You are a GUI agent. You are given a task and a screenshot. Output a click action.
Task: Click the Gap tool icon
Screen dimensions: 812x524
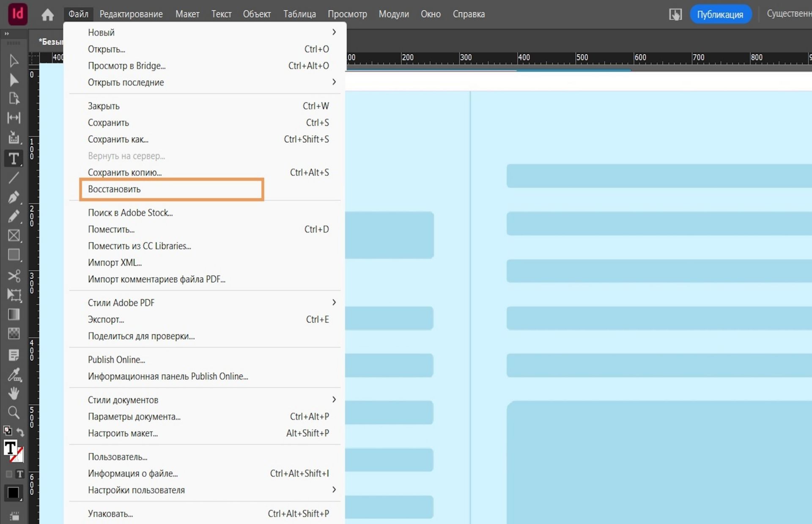(x=14, y=118)
